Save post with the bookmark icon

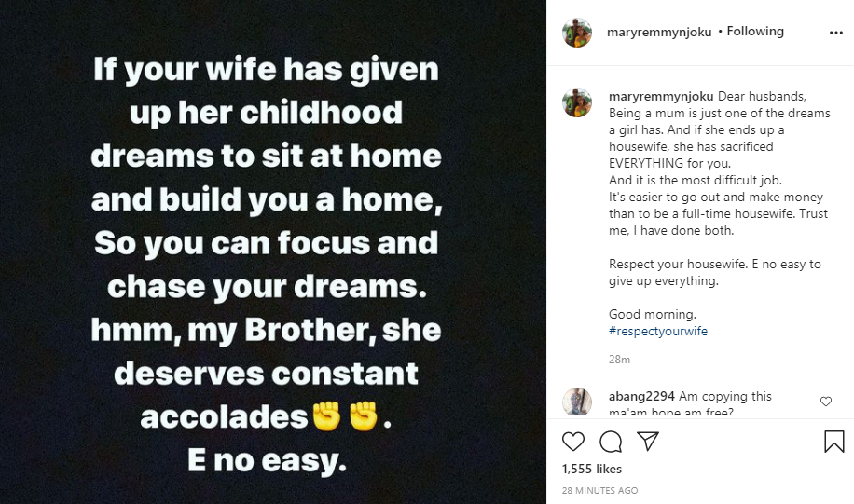(x=833, y=441)
